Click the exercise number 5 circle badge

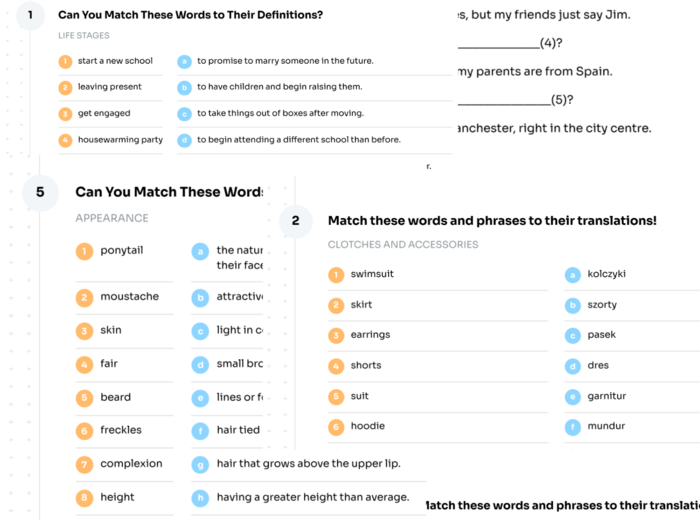[40, 192]
